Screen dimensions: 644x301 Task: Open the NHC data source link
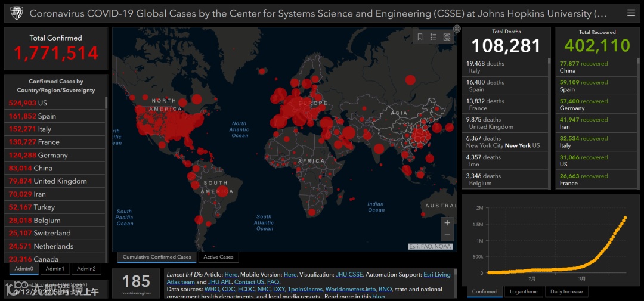(x=264, y=290)
